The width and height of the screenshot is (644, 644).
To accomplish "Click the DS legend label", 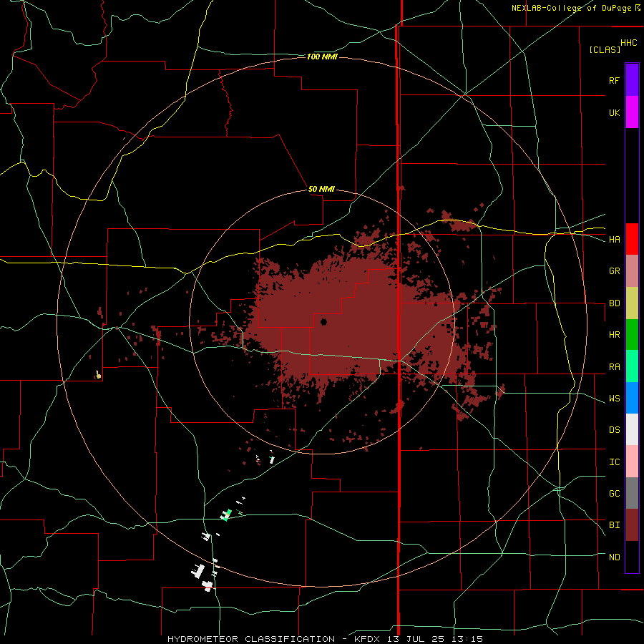I will pos(614,430).
